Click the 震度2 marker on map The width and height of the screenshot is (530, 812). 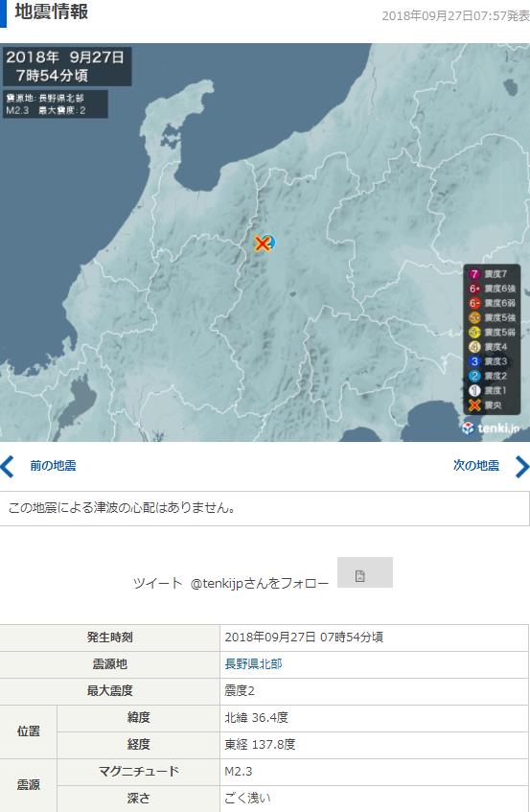coord(270,242)
